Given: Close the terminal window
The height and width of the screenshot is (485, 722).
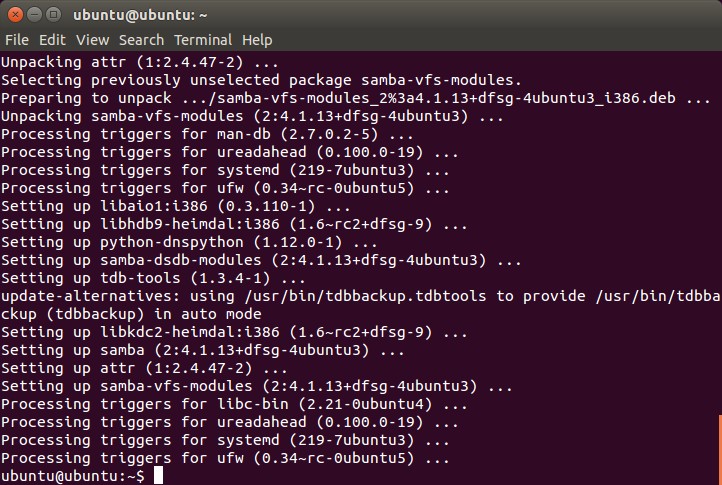Looking at the screenshot, I should click(14, 15).
